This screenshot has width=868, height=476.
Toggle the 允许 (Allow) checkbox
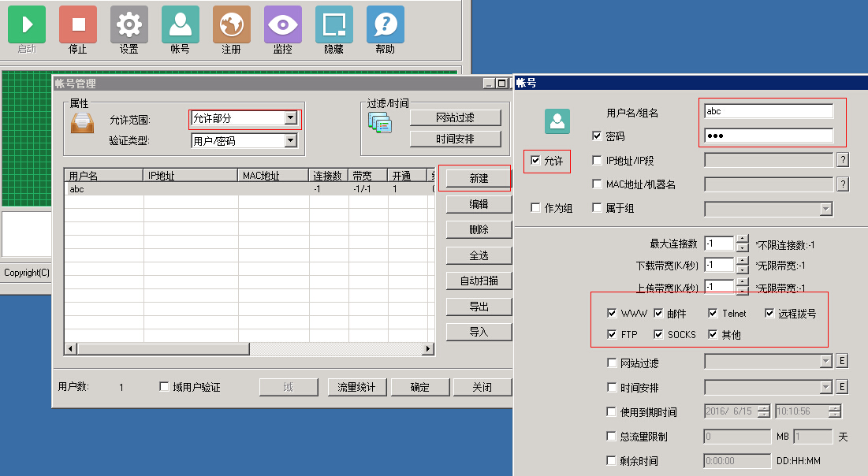tap(536, 161)
